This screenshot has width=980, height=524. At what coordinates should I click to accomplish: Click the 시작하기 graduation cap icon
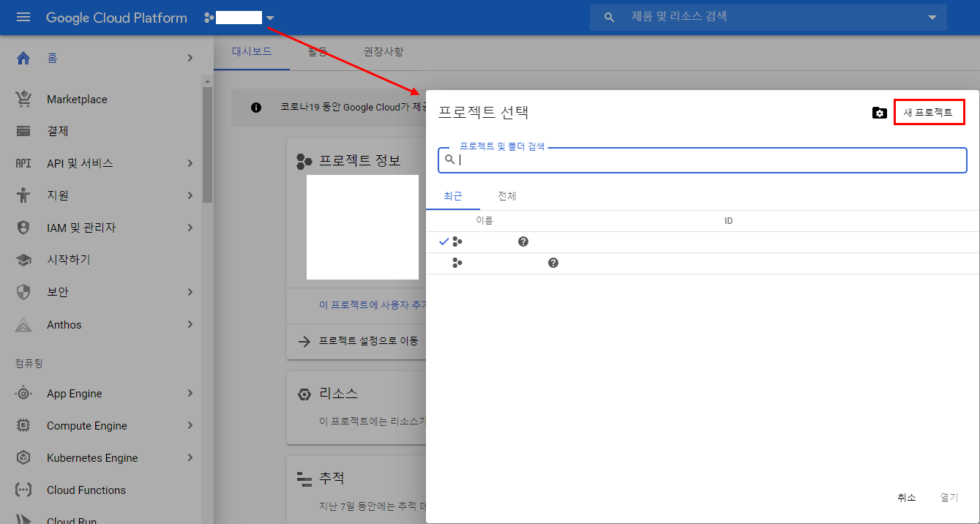coord(23,260)
